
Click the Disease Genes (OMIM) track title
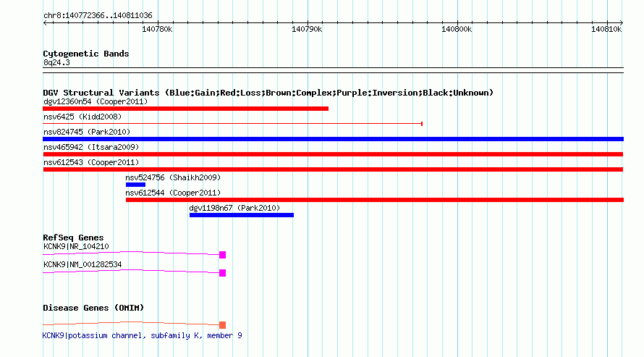click(x=93, y=308)
